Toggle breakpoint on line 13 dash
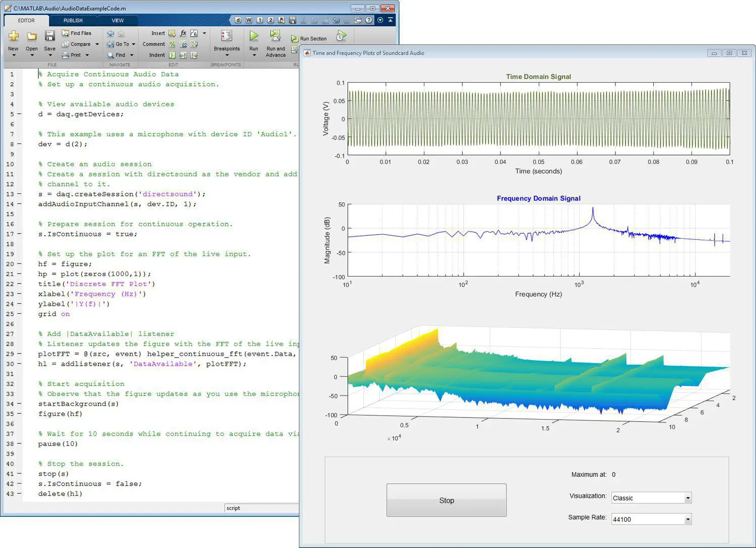This screenshot has height=548, width=756. [20, 194]
